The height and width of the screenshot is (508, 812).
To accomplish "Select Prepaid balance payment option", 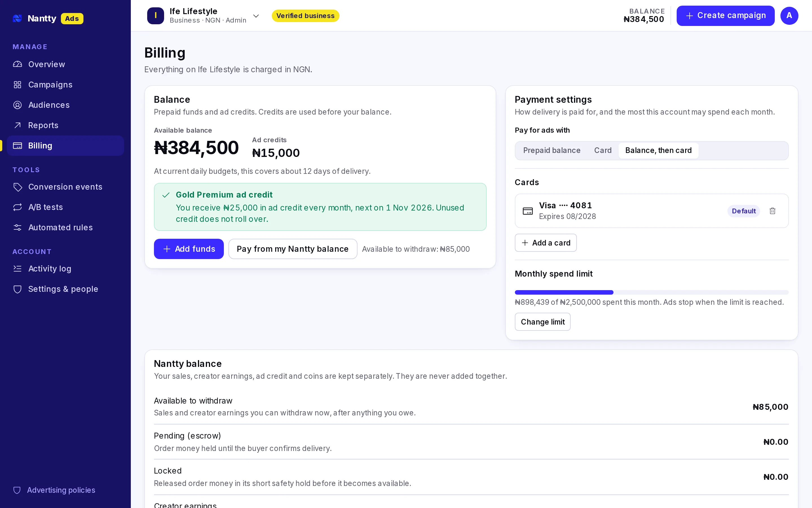I will pyautogui.click(x=551, y=150).
